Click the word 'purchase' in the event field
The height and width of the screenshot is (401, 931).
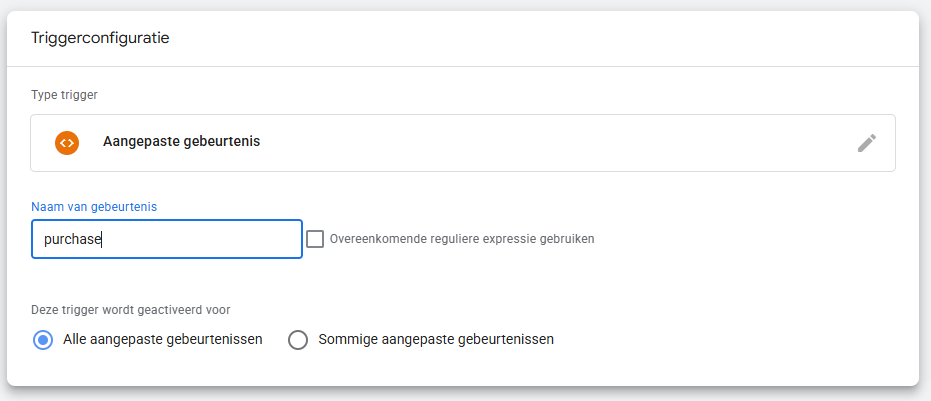click(x=73, y=240)
